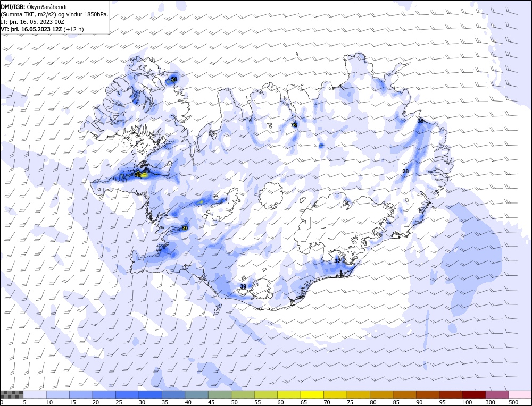Select the 20–25 legend swatch
532x406 pixels.
tap(104, 394)
